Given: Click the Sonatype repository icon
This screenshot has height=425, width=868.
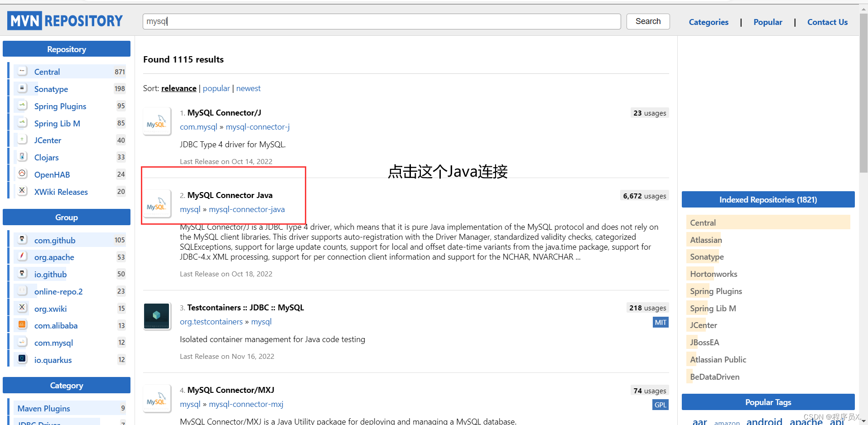Looking at the screenshot, I should coord(22,88).
